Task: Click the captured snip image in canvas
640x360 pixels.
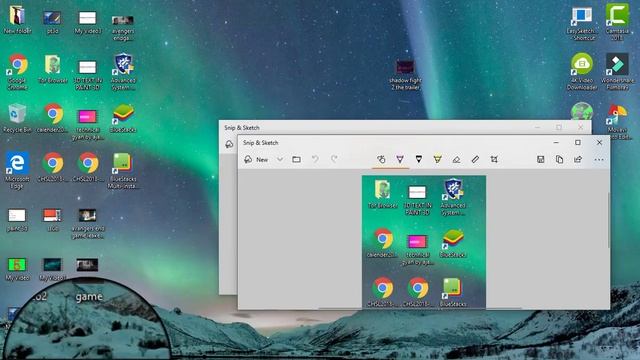Action: pyautogui.click(x=424, y=242)
